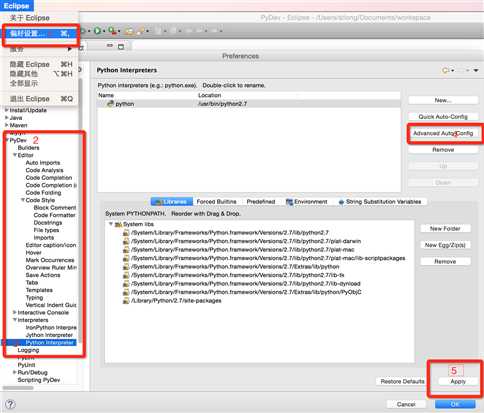Choose 退出 Eclipse menu entry
Image resolution: width=484 pixels, height=413 pixels.
tap(41, 99)
